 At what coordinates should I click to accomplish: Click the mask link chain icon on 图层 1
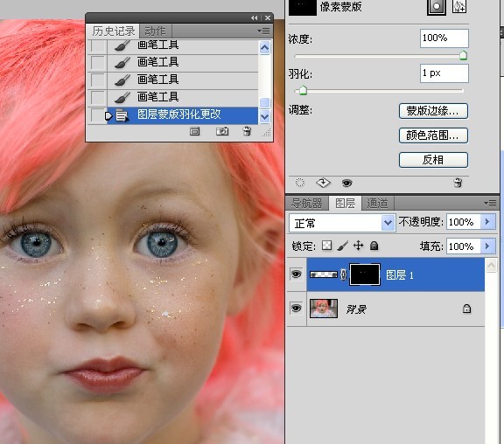click(x=343, y=274)
